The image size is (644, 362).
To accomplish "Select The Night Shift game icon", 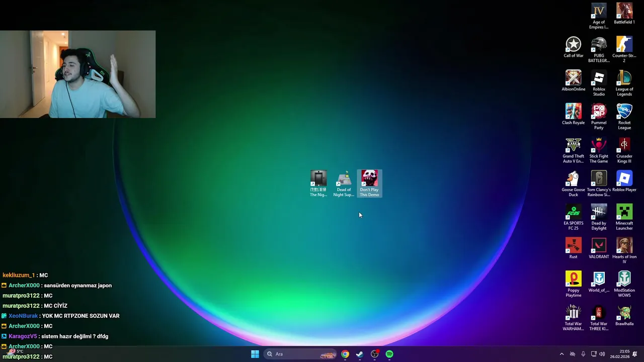I will coord(318,184).
